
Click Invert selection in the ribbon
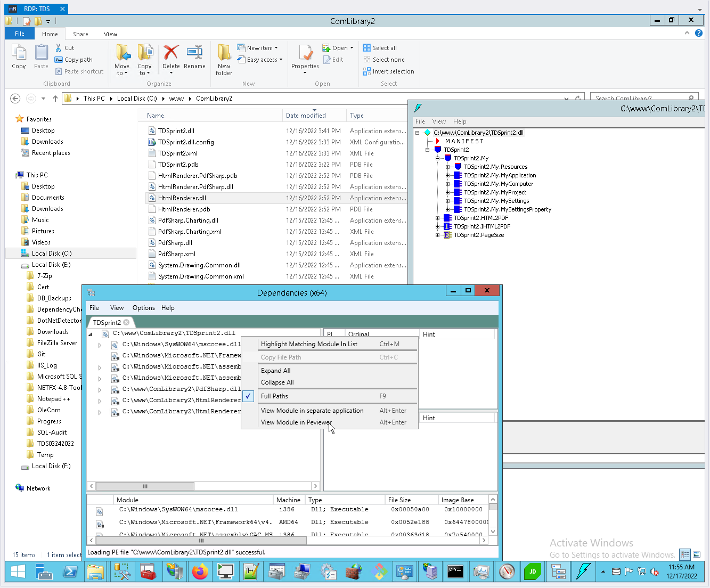[393, 71]
